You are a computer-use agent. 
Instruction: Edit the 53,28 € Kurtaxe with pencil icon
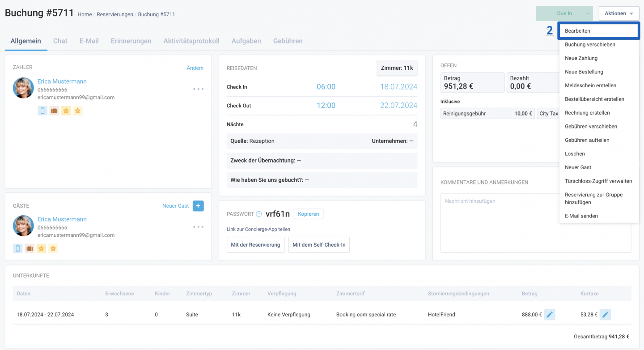click(605, 315)
